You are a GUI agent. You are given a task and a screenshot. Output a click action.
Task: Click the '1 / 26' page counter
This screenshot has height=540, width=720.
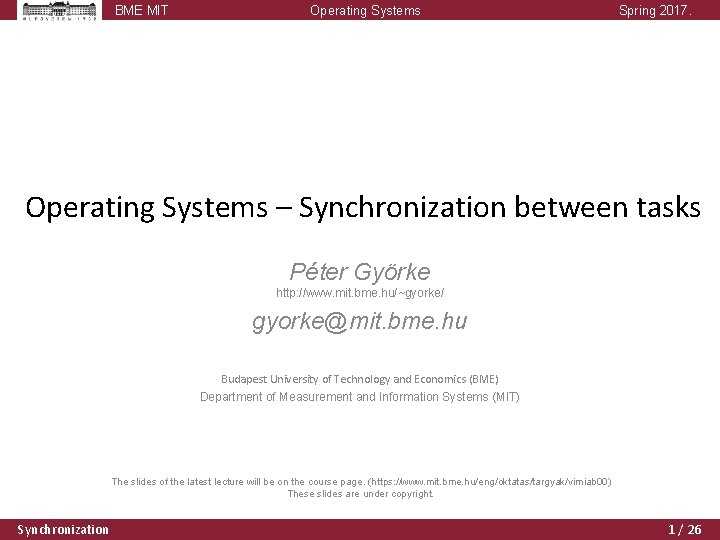[x=685, y=530]
